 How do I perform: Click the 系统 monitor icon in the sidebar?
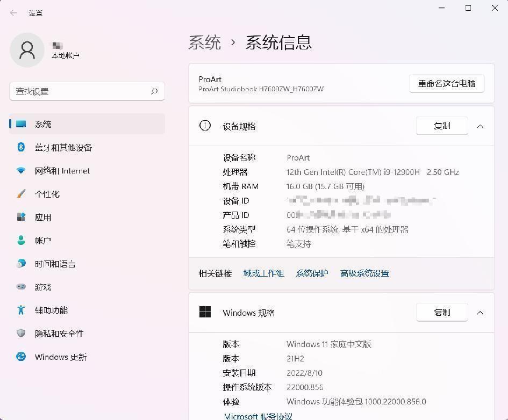point(21,124)
